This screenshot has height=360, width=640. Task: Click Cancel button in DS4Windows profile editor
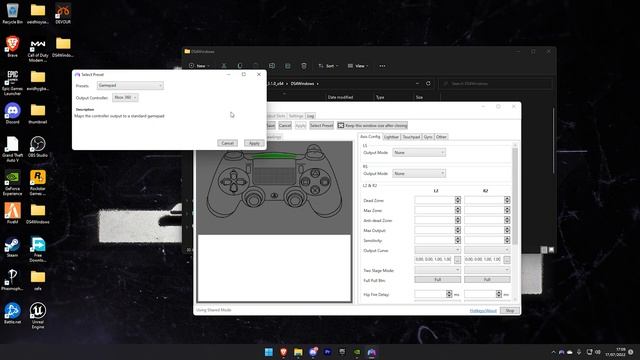[285, 125]
